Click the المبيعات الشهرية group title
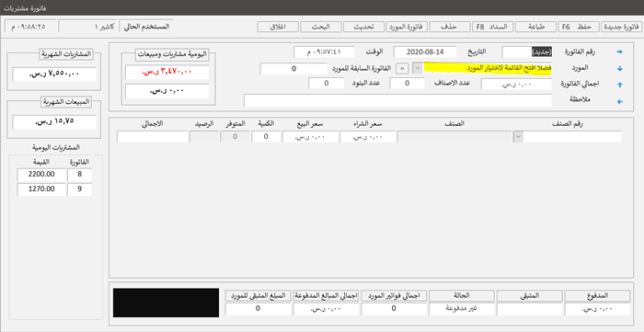Screen dimensions: 644x332 pos(65,101)
